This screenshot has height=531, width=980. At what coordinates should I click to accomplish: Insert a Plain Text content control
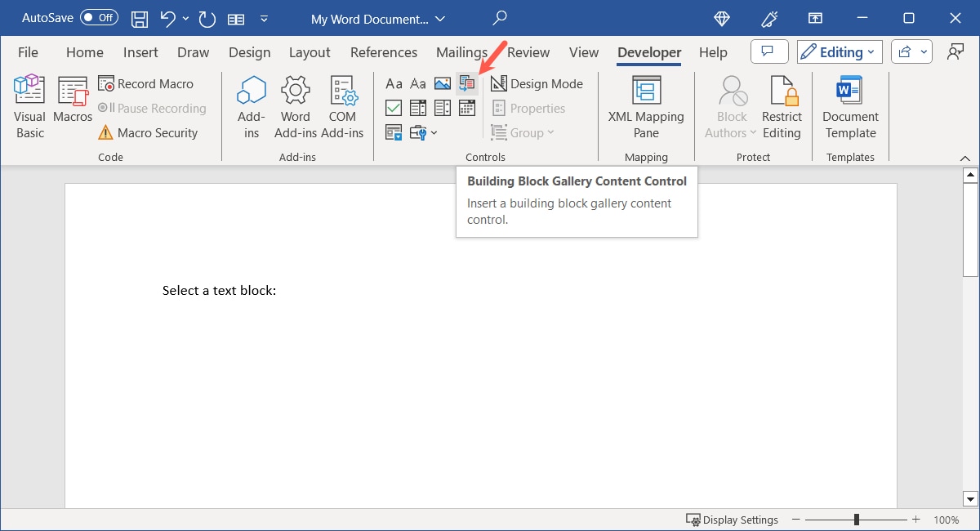click(x=418, y=83)
